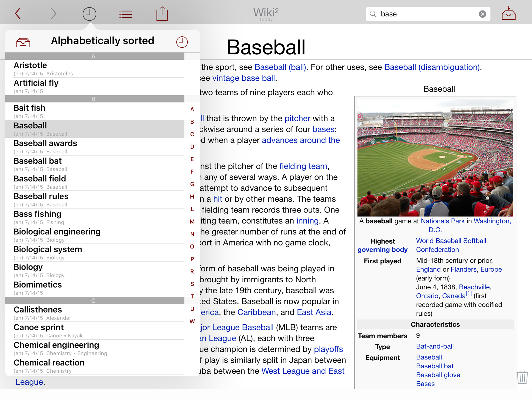Tap the share icon in toolbar
Viewport: 532px width, 399px height.
162,13
